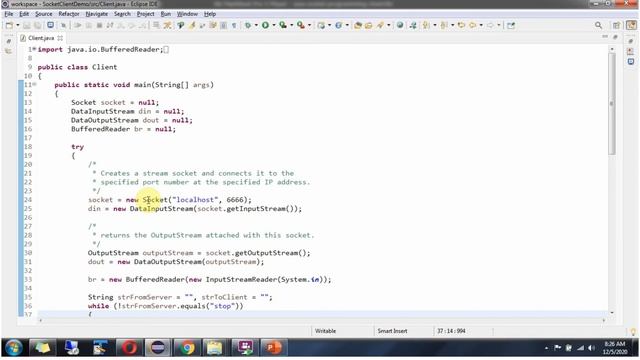Expand the Search toolbar dropdown arrow
This screenshot has width=640, height=360.
click(x=388, y=25)
